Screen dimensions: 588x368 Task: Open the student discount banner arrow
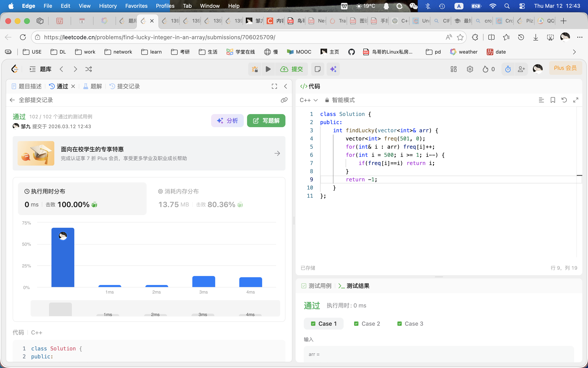[x=277, y=153]
